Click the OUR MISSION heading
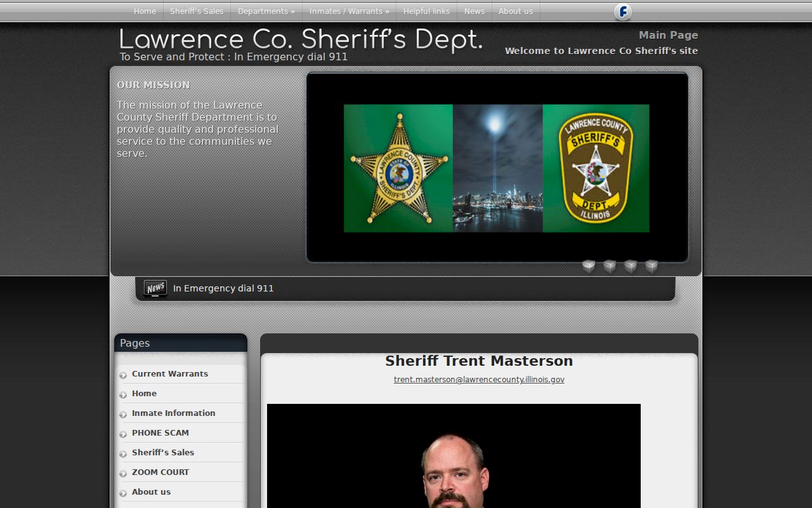 pyautogui.click(x=154, y=85)
